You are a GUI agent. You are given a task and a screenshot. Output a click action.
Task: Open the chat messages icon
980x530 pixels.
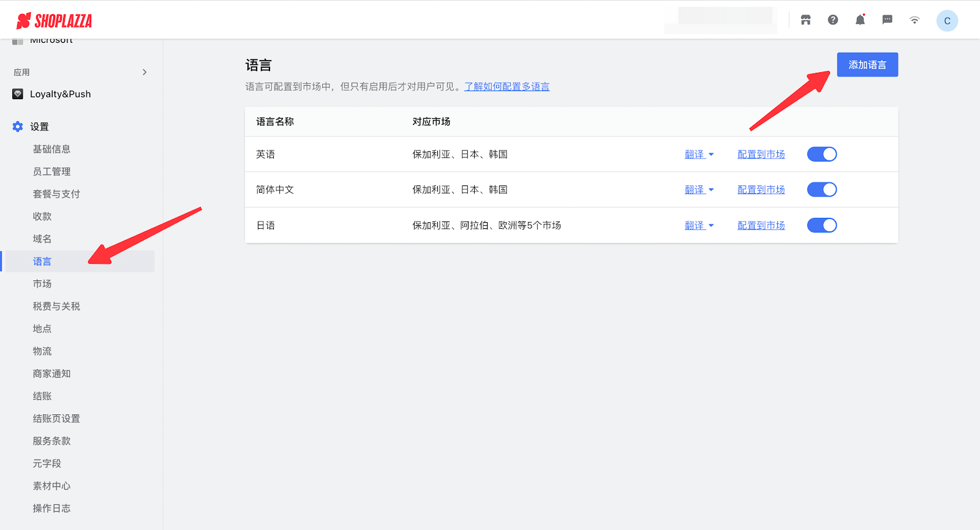pos(887,20)
